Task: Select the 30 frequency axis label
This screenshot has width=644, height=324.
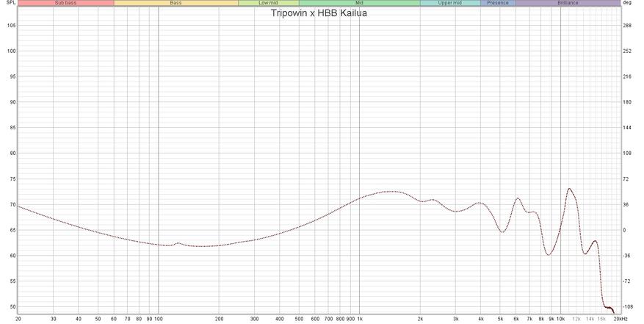Action: [x=54, y=319]
